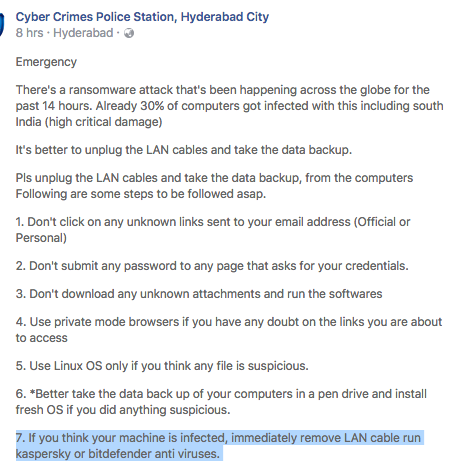Click the highlighted step 7 text

(220, 446)
